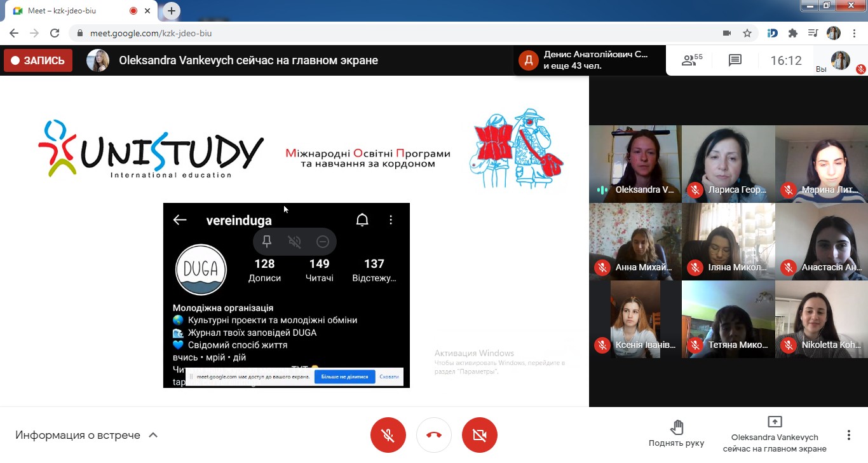The height and width of the screenshot is (463, 868).
Task: Click the Молодіжна організація text
Action: point(223,308)
